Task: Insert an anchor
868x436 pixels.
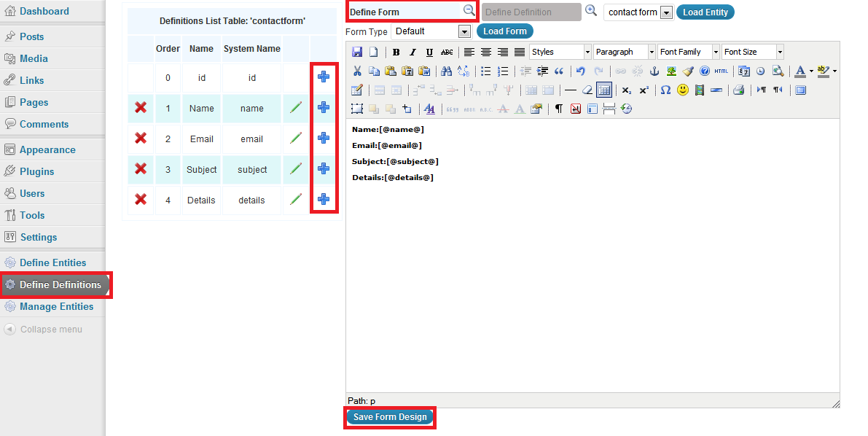Action: [654, 71]
